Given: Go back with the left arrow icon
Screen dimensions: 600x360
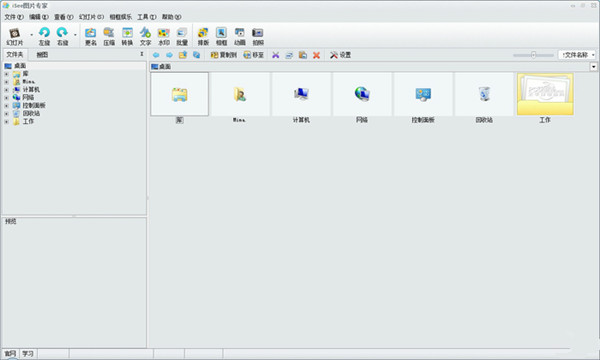Looking at the screenshot, I should (x=156, y=55).
